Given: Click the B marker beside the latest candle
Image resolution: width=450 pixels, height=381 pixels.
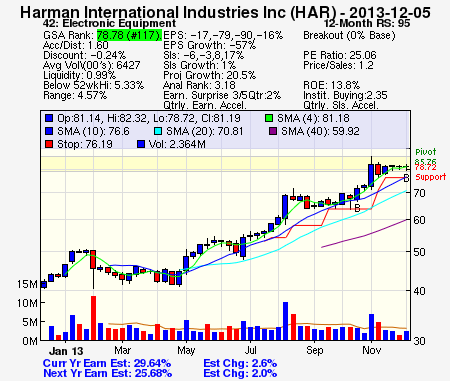Looking at the screenshot, I should click(x=406, y=178).
